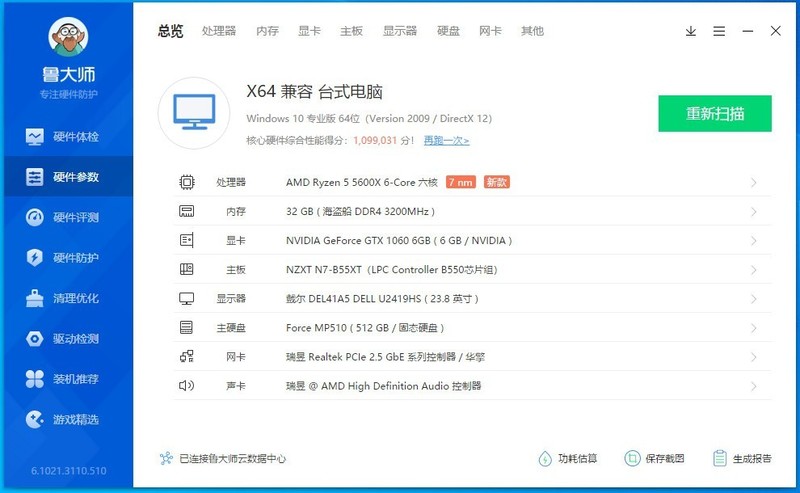Click the graphics card icon in 显卡 row
This screenshot has width=800, height=493.
187,240
